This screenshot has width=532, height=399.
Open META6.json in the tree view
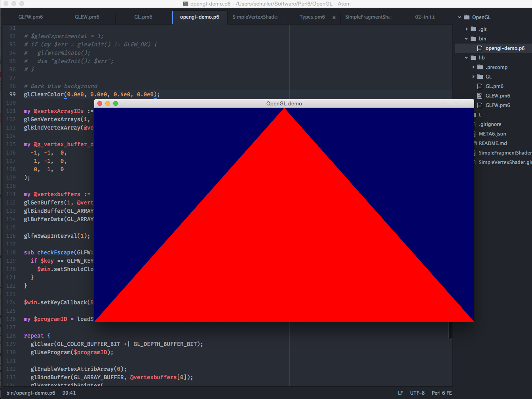(492, 134)
